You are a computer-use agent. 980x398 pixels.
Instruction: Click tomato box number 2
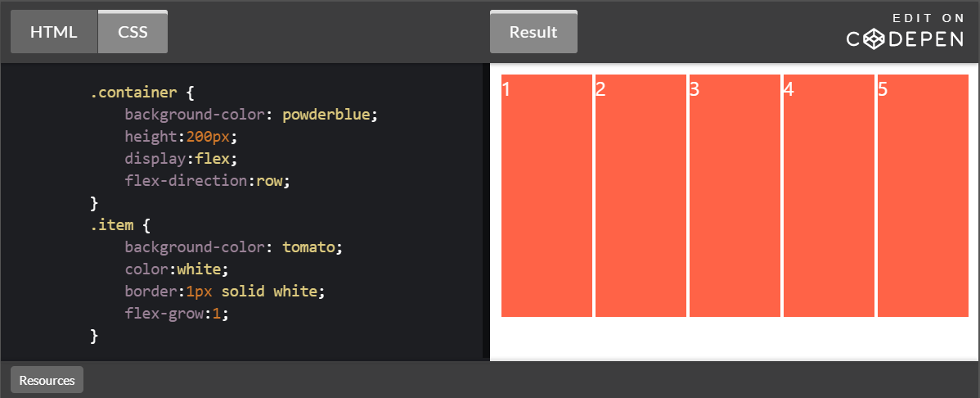[641, 195]
